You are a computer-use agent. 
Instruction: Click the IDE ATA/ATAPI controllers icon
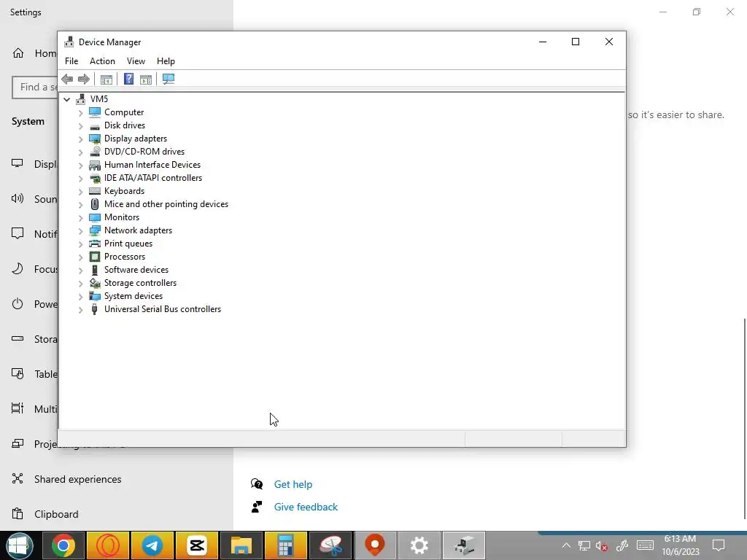95,178
